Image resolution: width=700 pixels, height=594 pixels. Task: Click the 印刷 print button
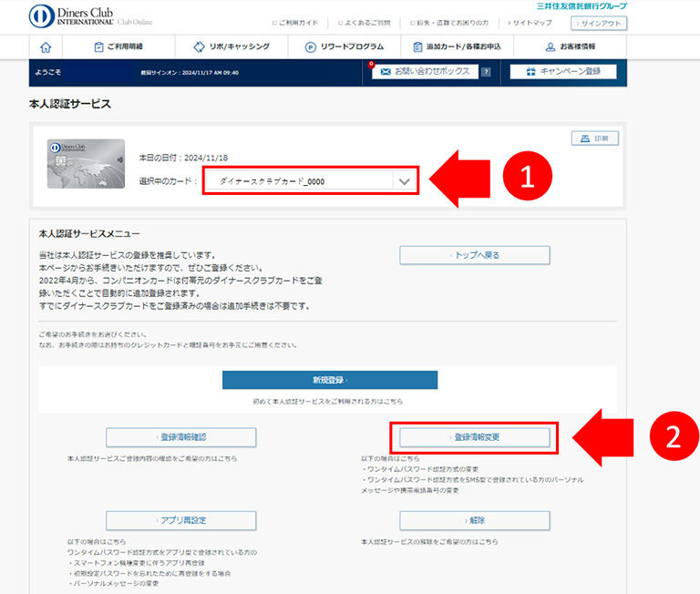point(595,138)
